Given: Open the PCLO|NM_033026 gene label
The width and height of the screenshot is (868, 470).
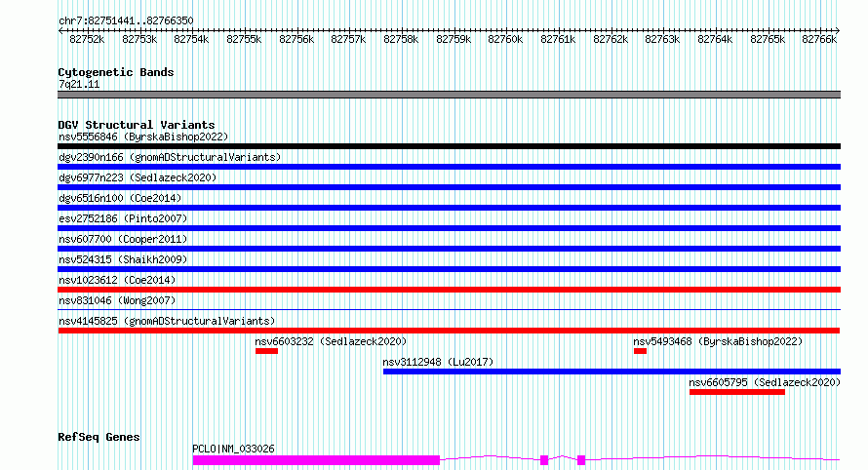Looking at the screenshot, I should pos(234,449).
